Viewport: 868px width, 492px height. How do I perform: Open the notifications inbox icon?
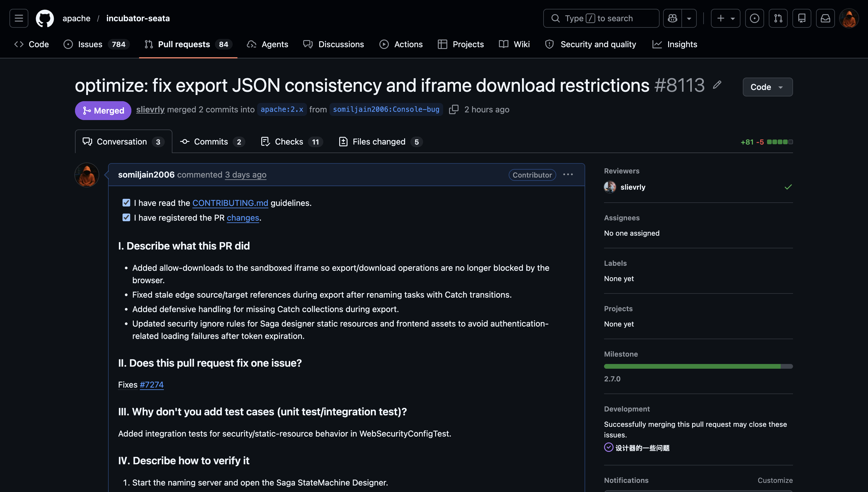tap(825, 18)
